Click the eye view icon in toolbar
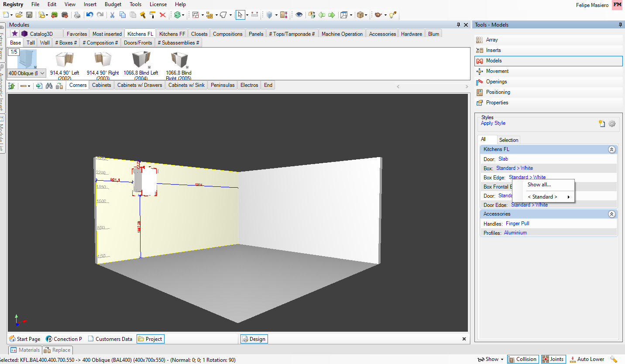The height and width of the screenshot is (364, 625). pyautogui.click(x=299, y=15)
